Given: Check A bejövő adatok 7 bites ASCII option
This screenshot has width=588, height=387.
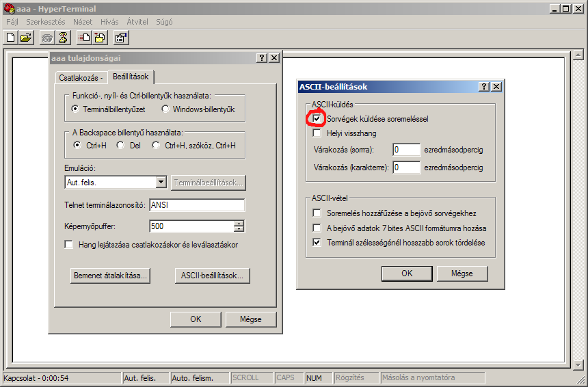Looking at the screenshot, I should 317,228.
